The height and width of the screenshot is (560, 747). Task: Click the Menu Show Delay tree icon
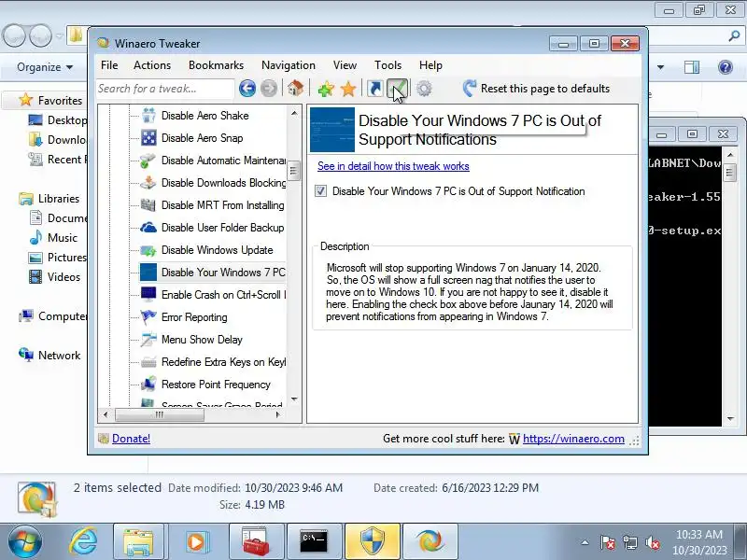[148, 340]
